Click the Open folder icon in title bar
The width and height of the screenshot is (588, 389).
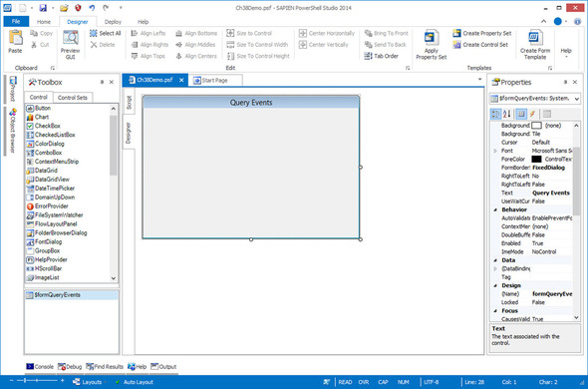[64, 8]
